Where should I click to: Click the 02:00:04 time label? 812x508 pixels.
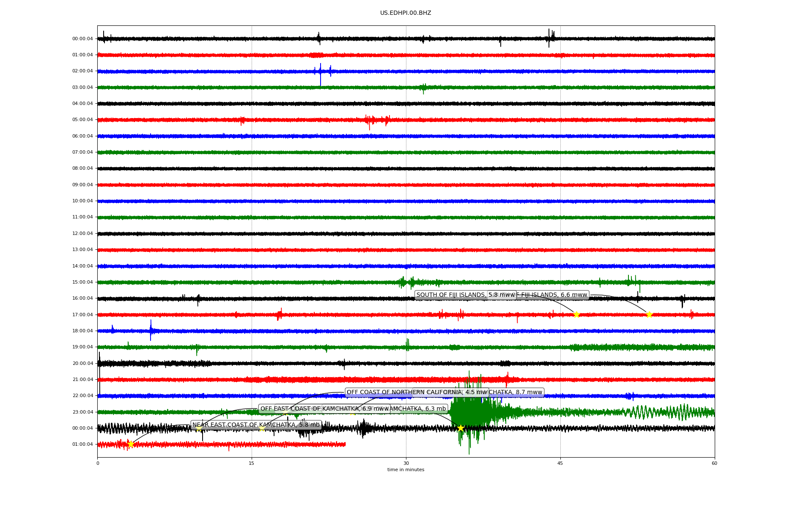(x=82, y=71)
